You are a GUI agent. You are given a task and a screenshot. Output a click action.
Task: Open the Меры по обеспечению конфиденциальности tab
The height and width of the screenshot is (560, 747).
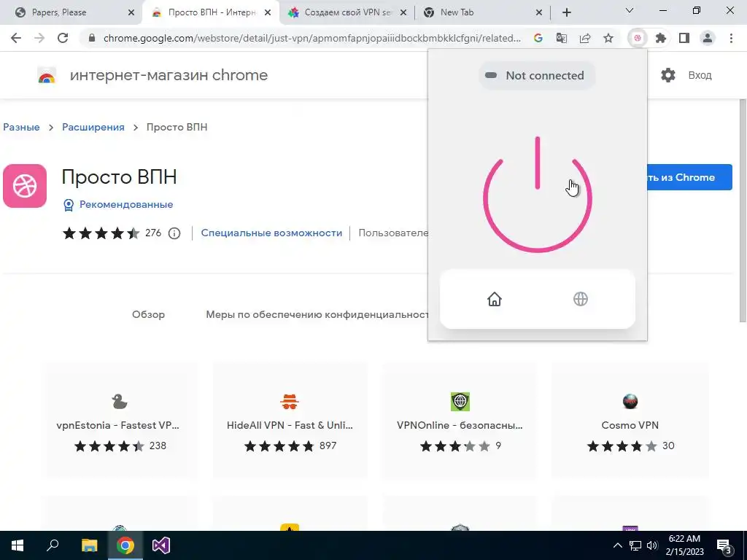click(x=317, y=314)
